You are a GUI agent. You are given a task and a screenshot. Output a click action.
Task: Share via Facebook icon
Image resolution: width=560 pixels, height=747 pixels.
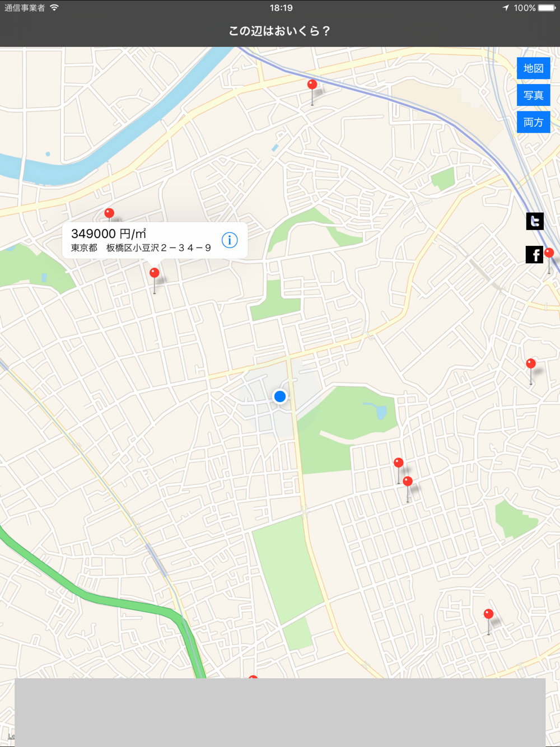[535, 255]
